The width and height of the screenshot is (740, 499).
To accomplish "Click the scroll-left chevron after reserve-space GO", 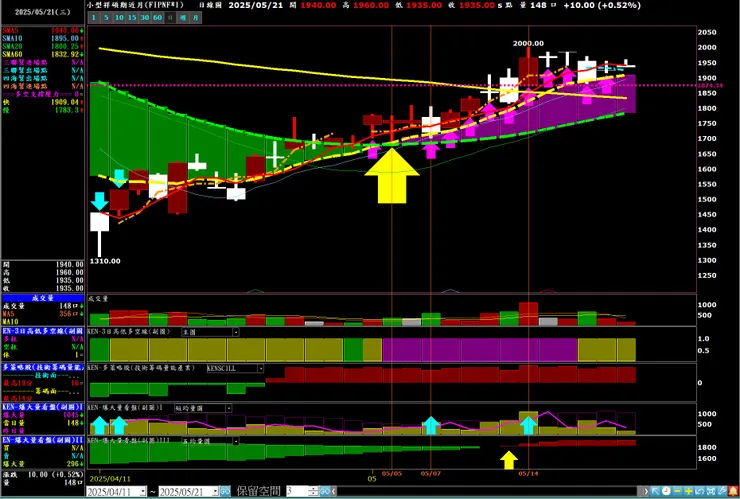I will coord(334,491).
